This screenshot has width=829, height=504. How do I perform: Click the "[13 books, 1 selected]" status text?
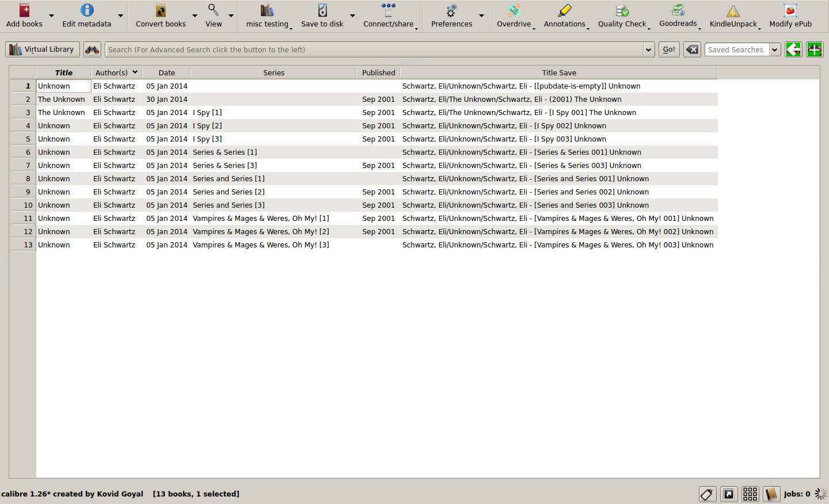(x=196, y=494)
